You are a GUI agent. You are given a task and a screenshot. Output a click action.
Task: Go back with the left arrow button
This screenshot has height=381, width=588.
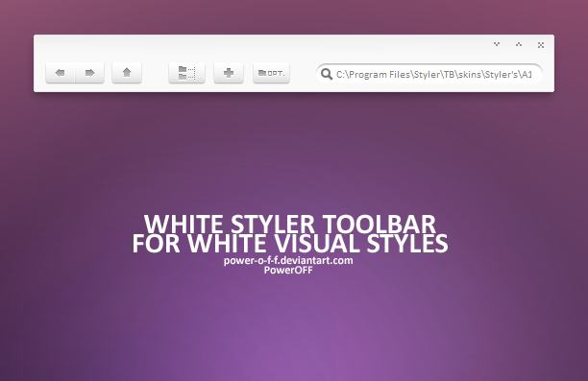tap(61, 73)
